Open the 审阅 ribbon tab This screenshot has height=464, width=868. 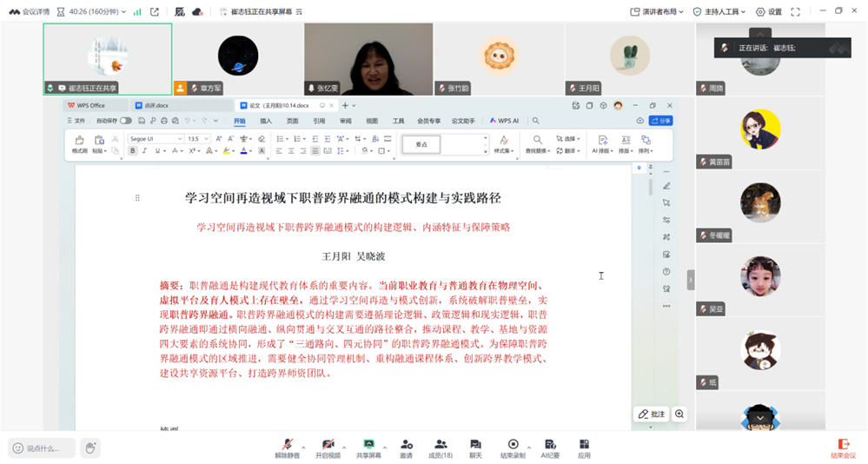pos(346,121)
